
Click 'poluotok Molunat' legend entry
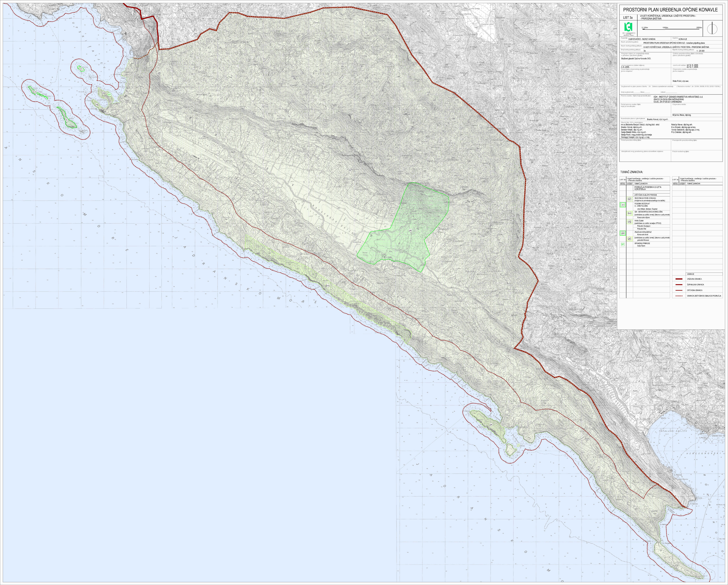(x=643, y=240)
